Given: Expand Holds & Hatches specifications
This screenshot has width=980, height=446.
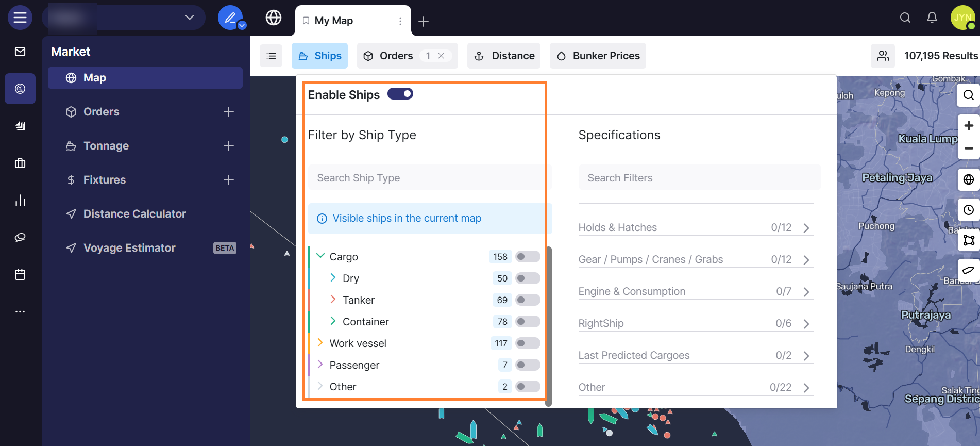Looking at the screenshot, I should [x=806, y=228].
